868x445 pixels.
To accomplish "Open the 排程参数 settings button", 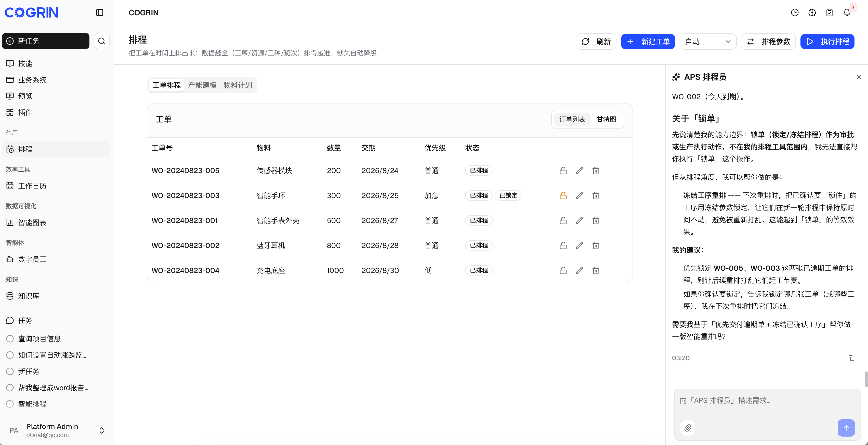I will tap(768, 42).
